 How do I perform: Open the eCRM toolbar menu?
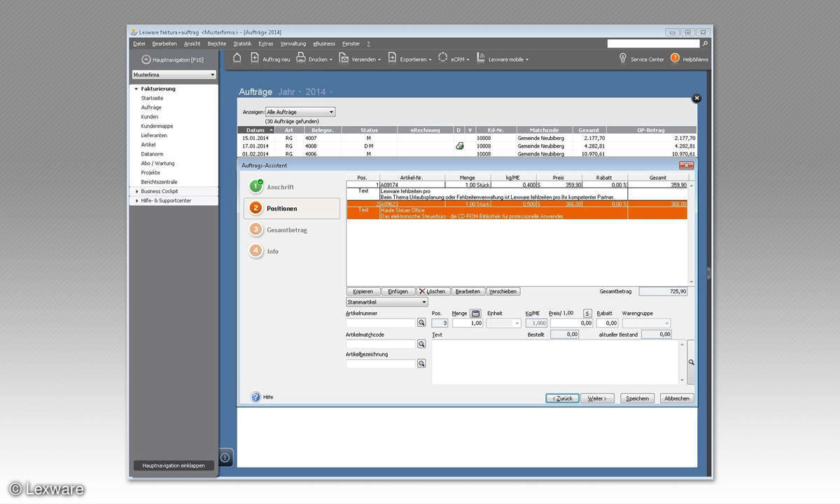tap(454, 59)
